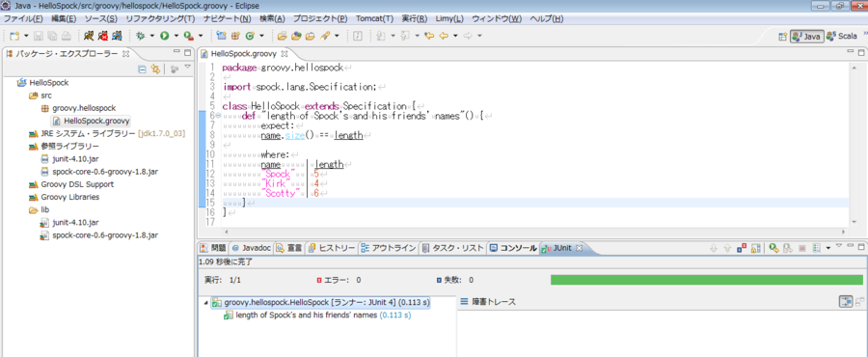Click Collapse All in Package Explorer
The width and height of the screenshot is (868, 357).
142,69
